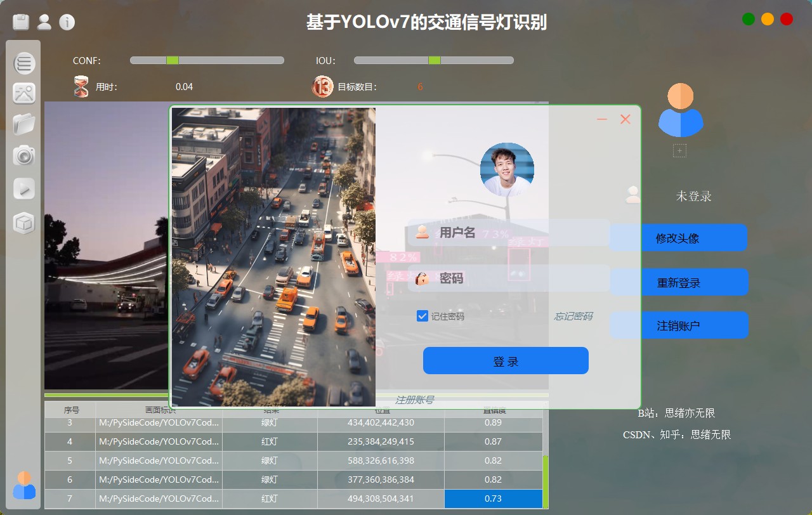Toggle the sidebar menu list icon
Image resolution: width=812 pixels, height=515 pixels.
pos(24,63)
